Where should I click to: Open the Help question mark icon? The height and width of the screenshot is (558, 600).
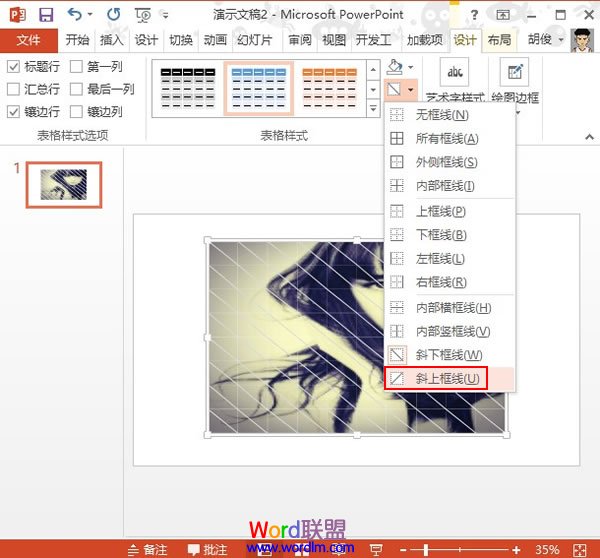point(474,15)
